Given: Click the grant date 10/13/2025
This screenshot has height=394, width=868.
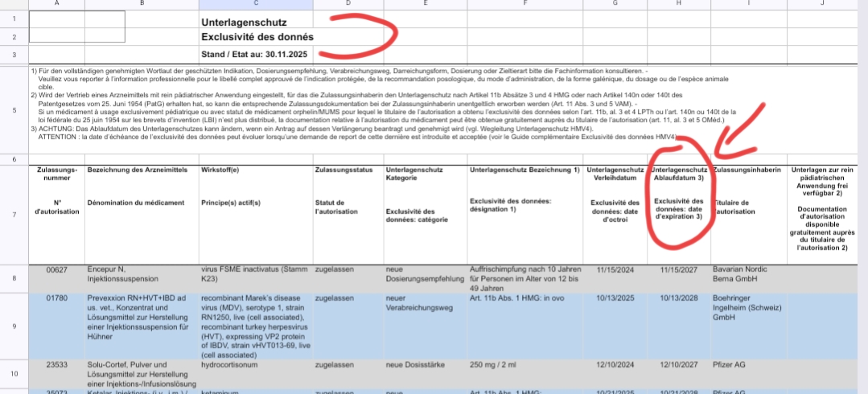Looking at the screenshot, I should coord(615,326).
